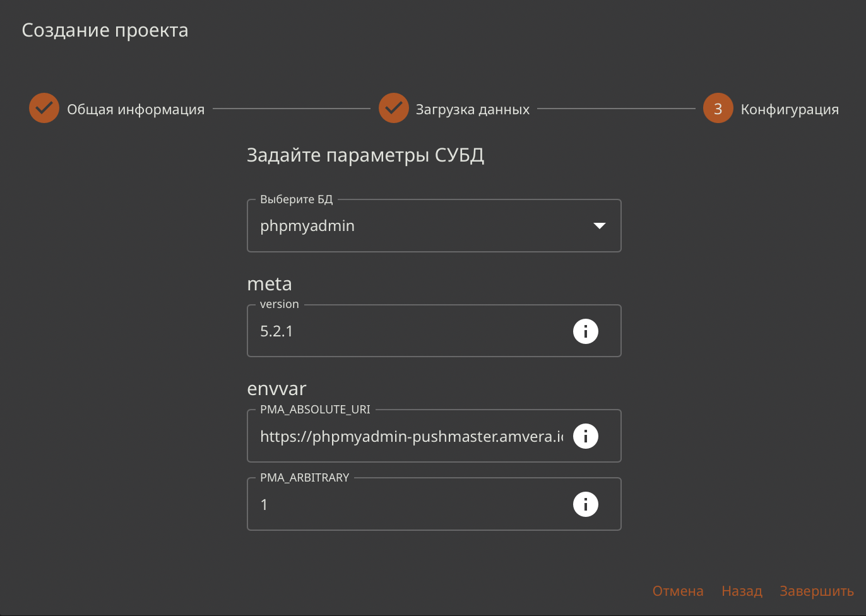This screenshot has width=866, height=616.
Task: Click the step 3 circle icon
Action: pos(718,108)
